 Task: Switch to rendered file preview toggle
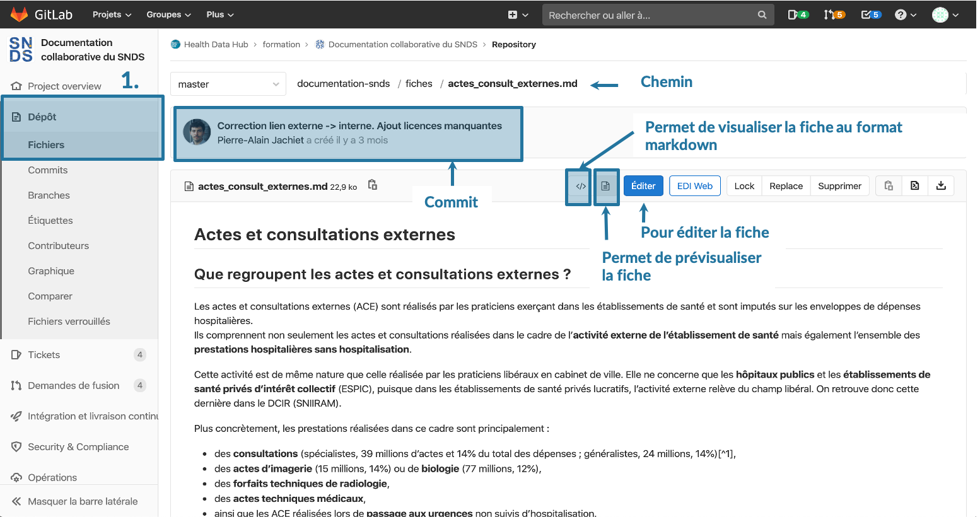click(x=605, y=186)
